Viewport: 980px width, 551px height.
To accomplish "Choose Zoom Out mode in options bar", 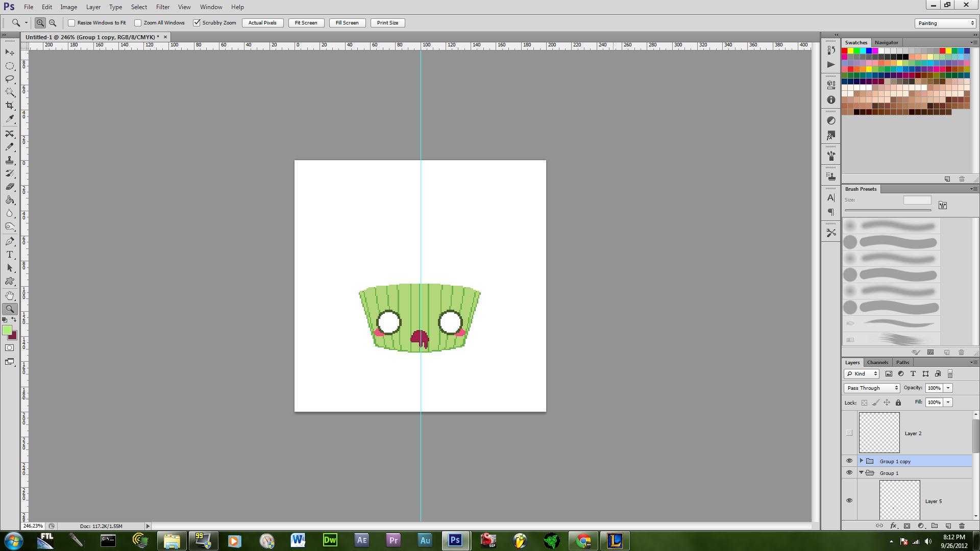I will click(x=53, y=23).
